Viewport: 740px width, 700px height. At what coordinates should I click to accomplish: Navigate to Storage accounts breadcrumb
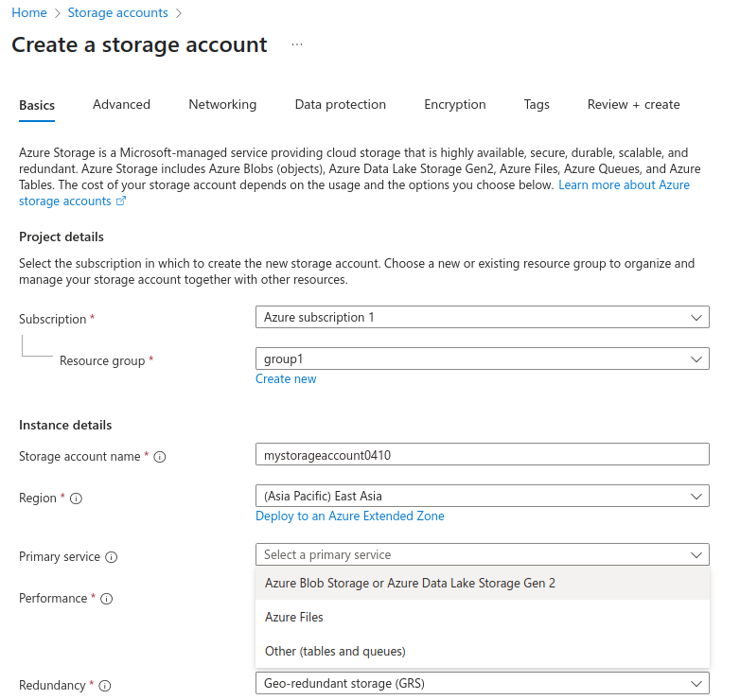[x=118, y=13]
